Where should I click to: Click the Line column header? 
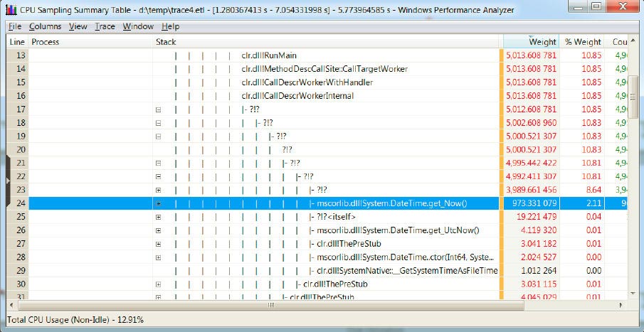(17, 41)
